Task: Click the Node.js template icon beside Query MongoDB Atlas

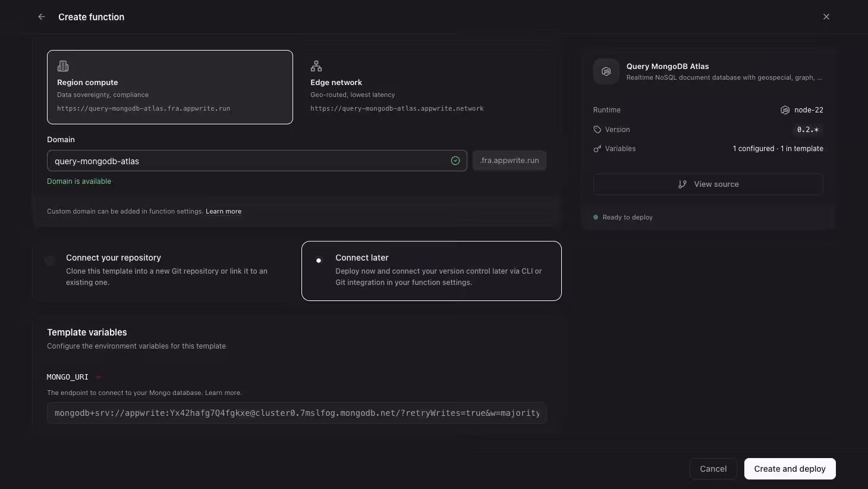Action: coord(606,71)
